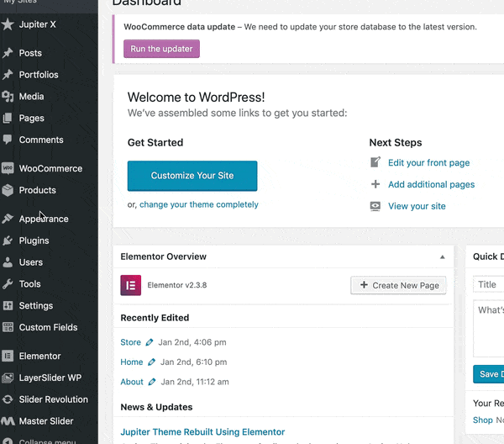504x444 pixels.
Task: Click the Settings sliders icon
Action: pyautogui.click(x=8, y=305)
